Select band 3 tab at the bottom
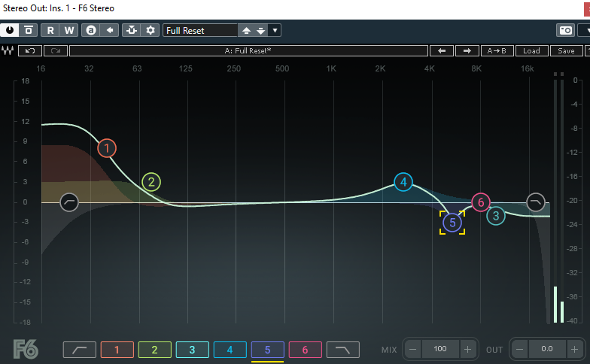590x364 pixels. point(192,350)
